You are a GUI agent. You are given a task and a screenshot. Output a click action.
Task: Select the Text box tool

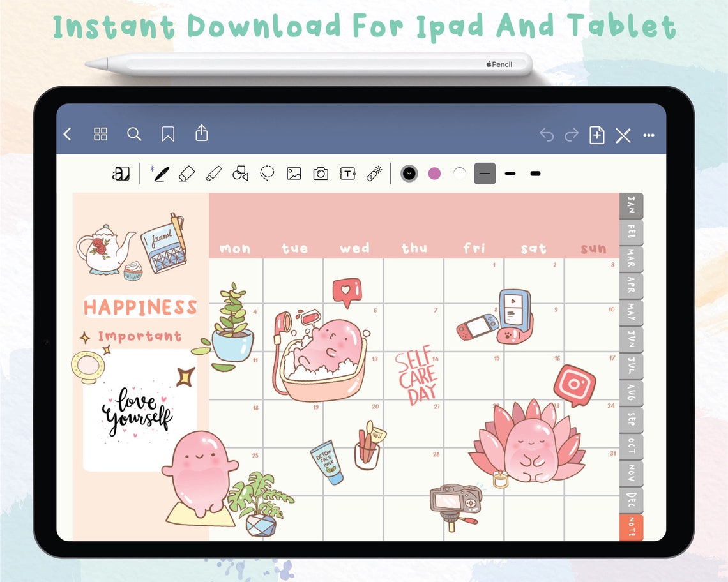(x=347, y=173)
